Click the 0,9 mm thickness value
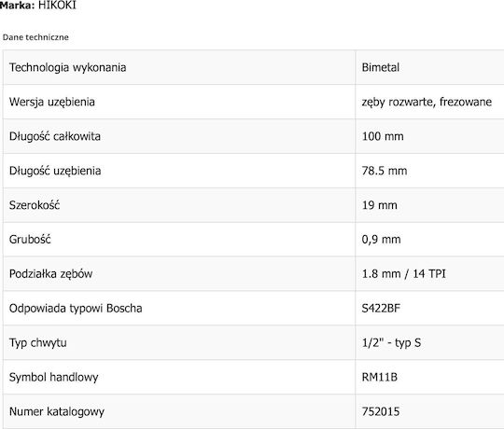This screenshot has height=429, width=504. 381,240
